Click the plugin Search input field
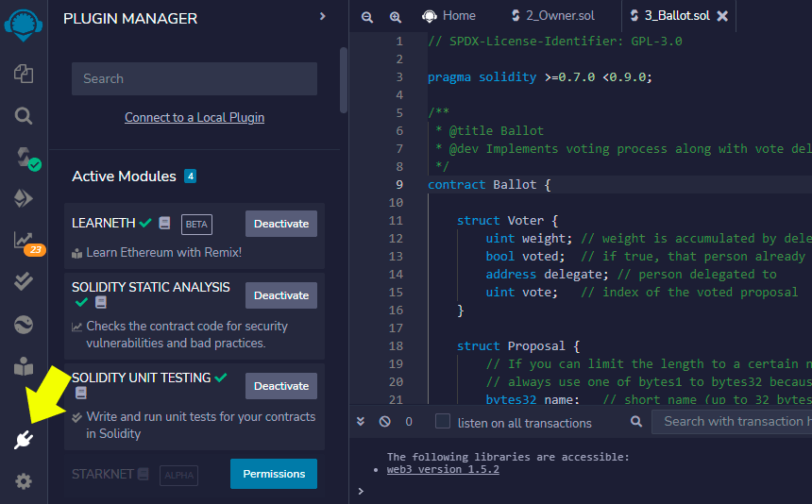The image size is (812, 504). [x=195, y=78]
